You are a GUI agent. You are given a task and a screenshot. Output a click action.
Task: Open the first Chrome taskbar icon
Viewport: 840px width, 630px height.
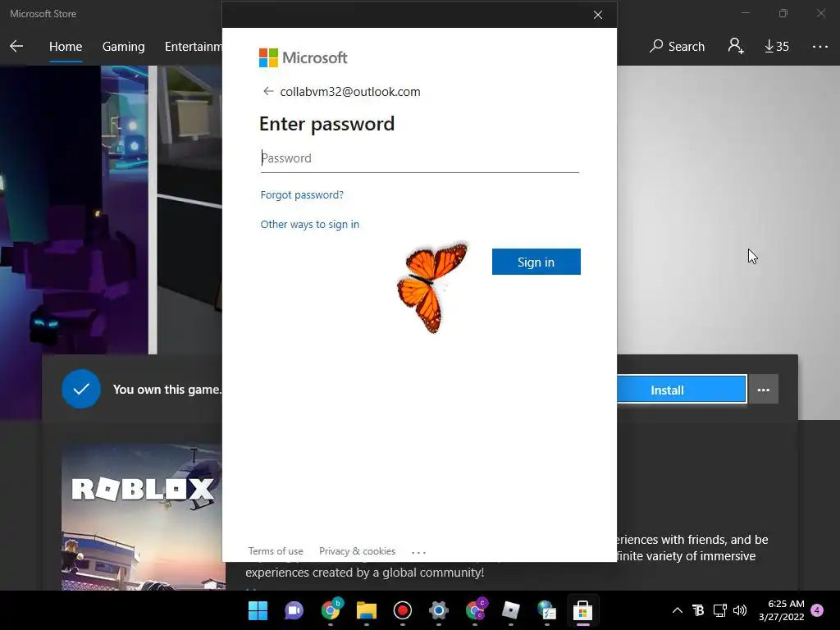click(x=331, y=609)
